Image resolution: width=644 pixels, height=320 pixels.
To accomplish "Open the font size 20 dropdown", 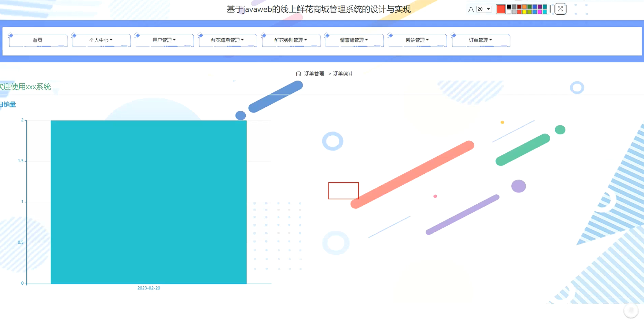I will click(x=484, y=9).
